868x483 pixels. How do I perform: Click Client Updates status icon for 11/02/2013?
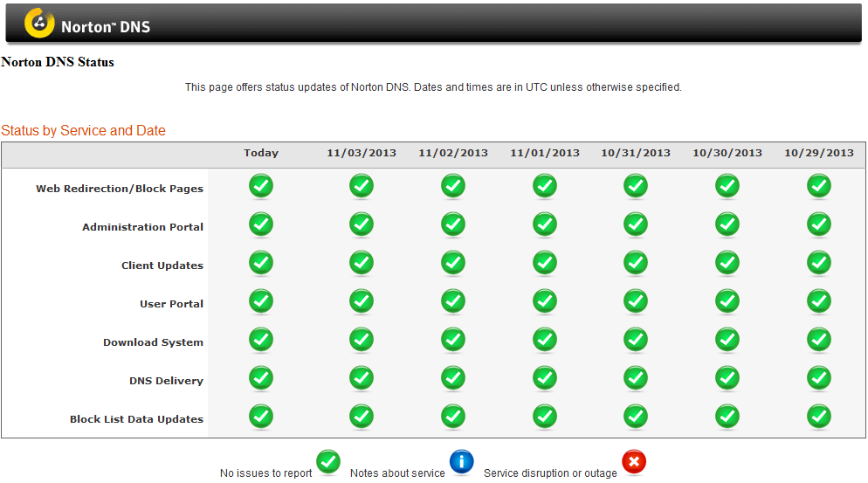[x=453, y=264]
